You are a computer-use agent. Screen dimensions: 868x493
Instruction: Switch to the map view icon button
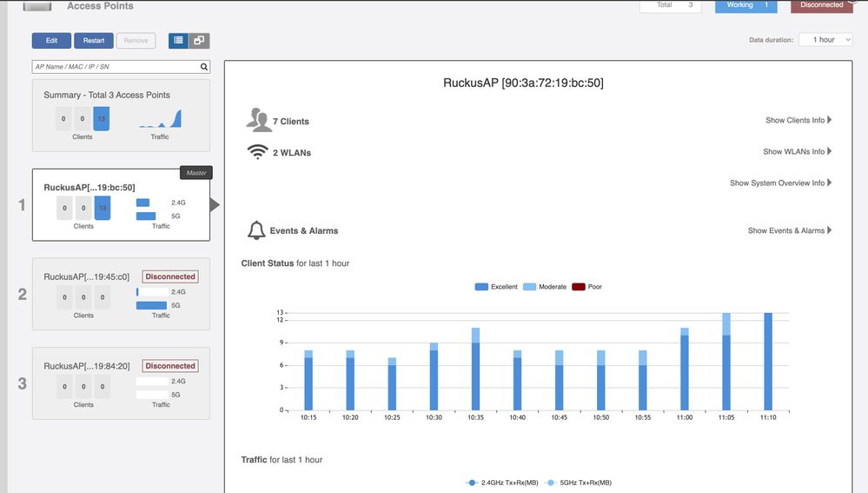[199, 41]
